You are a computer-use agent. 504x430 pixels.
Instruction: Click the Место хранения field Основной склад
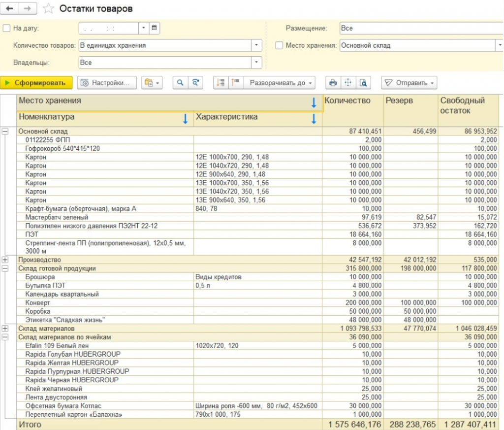tap(417, 45)
